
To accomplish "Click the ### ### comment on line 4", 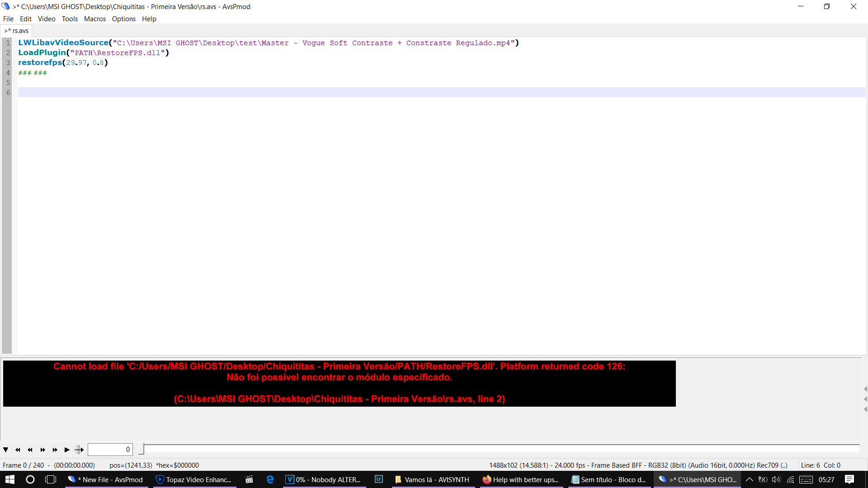I will [33, 73].
